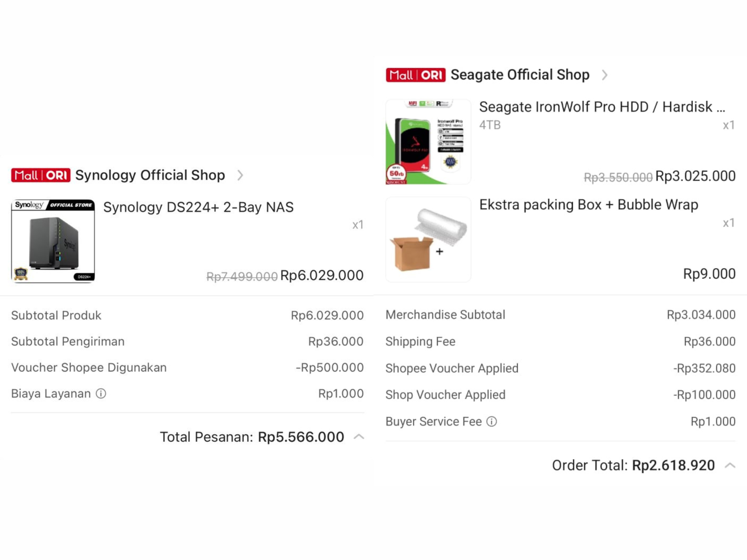
Task: Collapse the Order Total breakdown
Action: [x=730, y=465]
